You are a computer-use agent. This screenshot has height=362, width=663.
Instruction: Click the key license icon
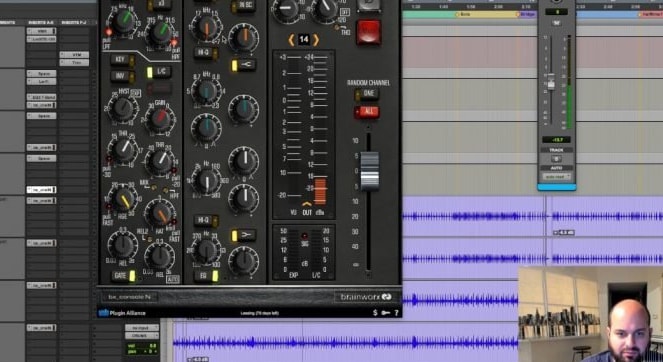[386, 313]
